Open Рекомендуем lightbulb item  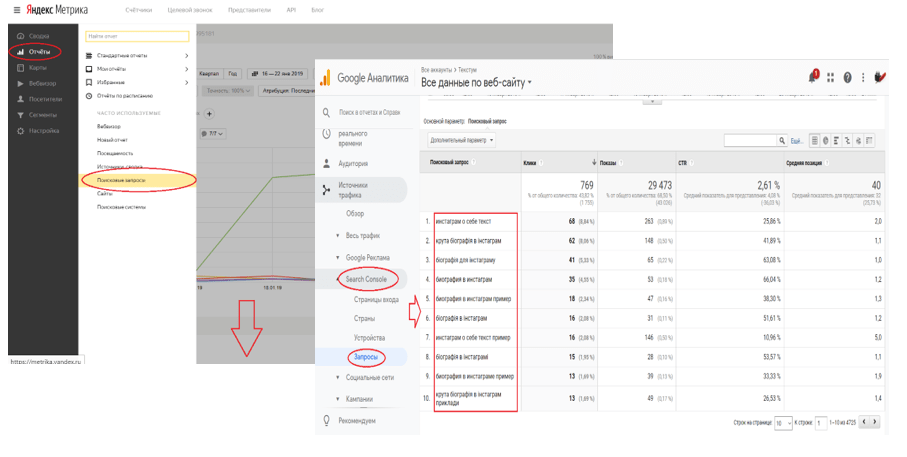coord(349,421)
